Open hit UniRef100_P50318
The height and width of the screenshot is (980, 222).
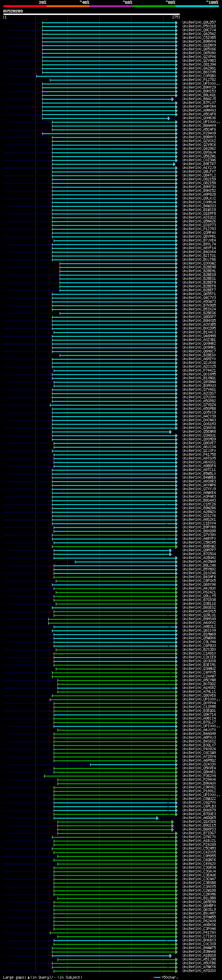[199, 26]
